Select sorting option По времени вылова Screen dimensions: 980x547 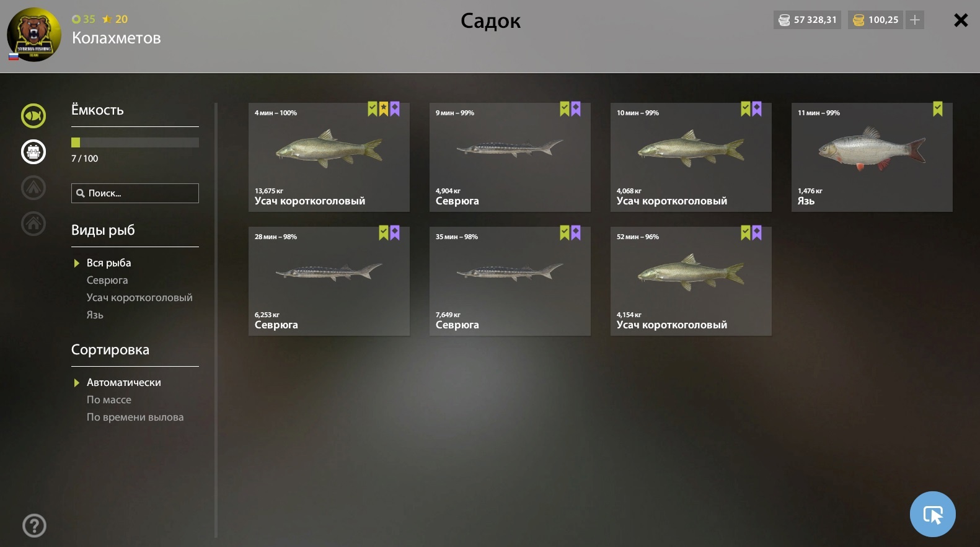[x=135, y=417]
